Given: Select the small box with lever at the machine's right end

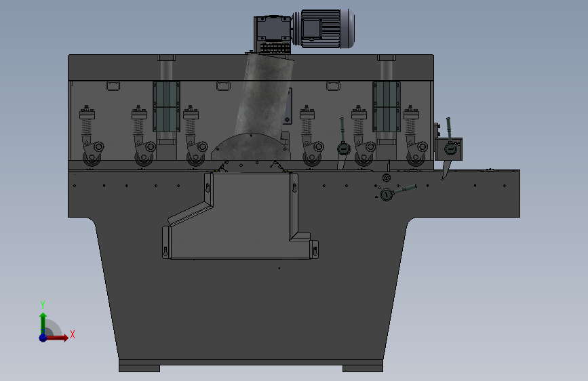Looking at the screenshot, I should pyautogui.click(x=448, y=148).
